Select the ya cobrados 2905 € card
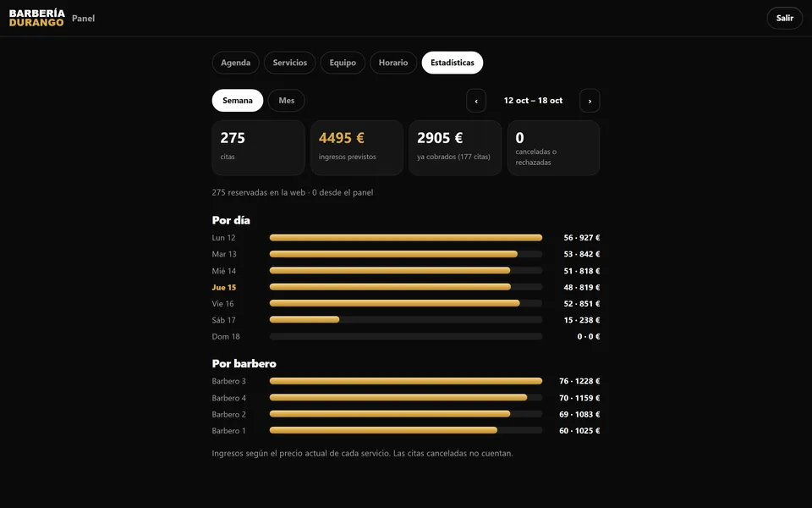Viewport: 812px width, 508px height. [x=455, y=147]
